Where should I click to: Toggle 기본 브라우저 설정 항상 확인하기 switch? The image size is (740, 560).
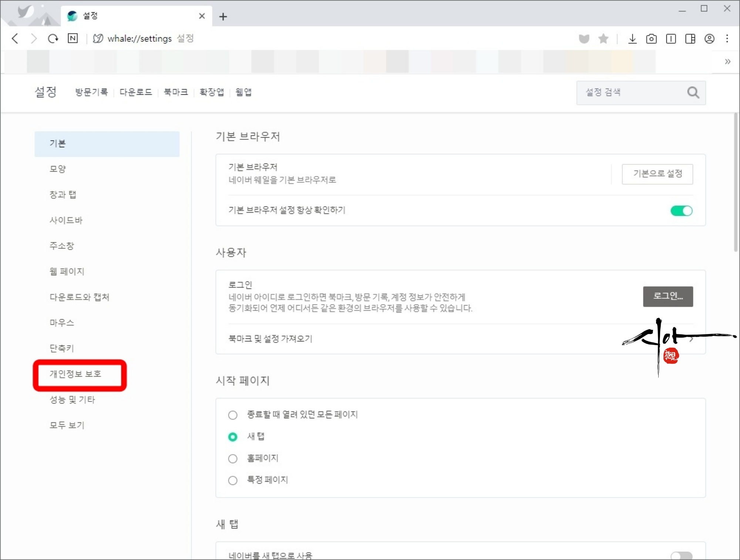pos(681,211)
